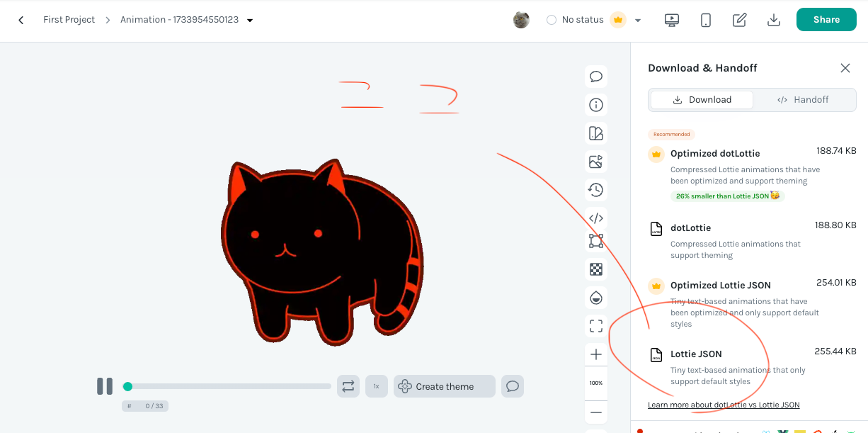868x433 pixels.
Task: Open version history clock icon
Action: [x=596, y=190]
